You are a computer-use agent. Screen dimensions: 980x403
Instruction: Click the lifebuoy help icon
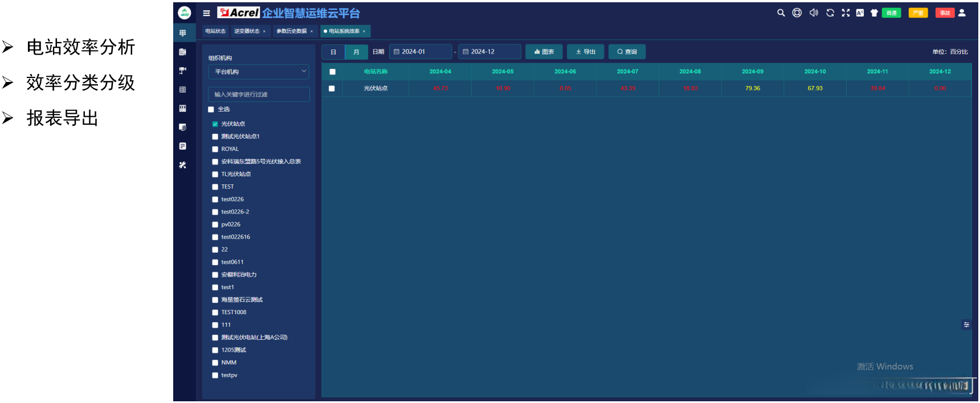click(x=797, y=13)
